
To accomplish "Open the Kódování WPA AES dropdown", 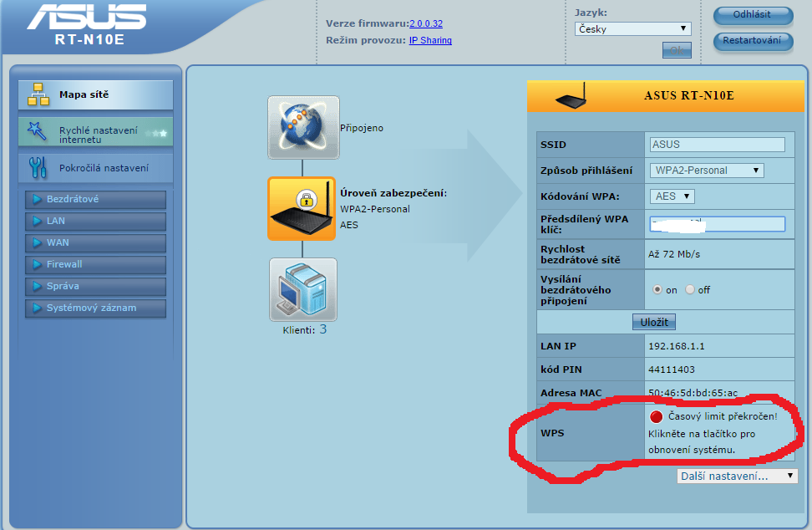I will coord(672,196).
